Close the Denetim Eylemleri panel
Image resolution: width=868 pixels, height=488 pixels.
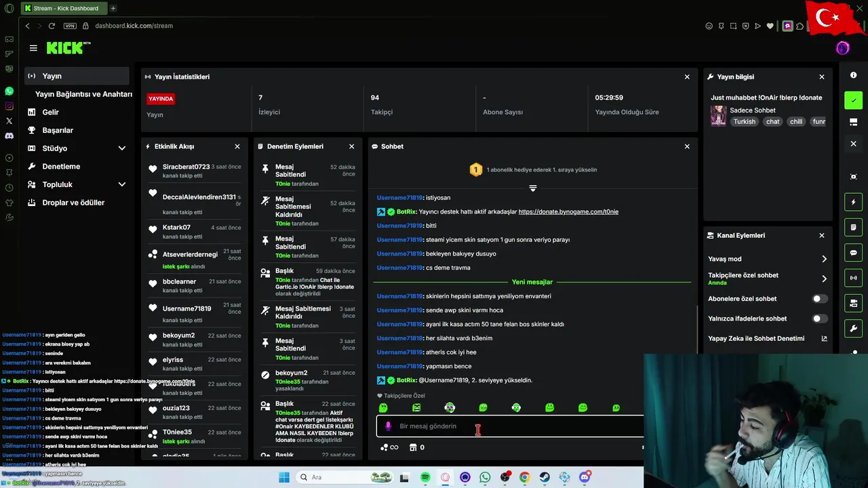351,146
